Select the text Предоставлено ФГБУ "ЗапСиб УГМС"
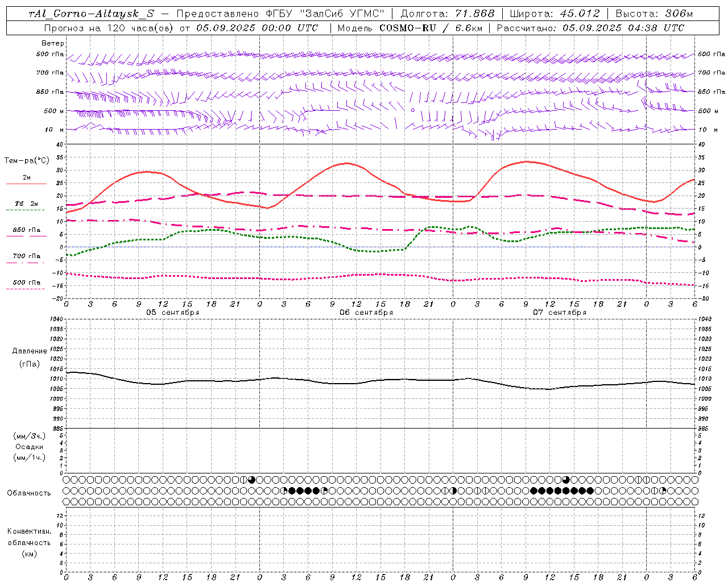Viewport: 728px width, 582px height. (x=280, y=14)
